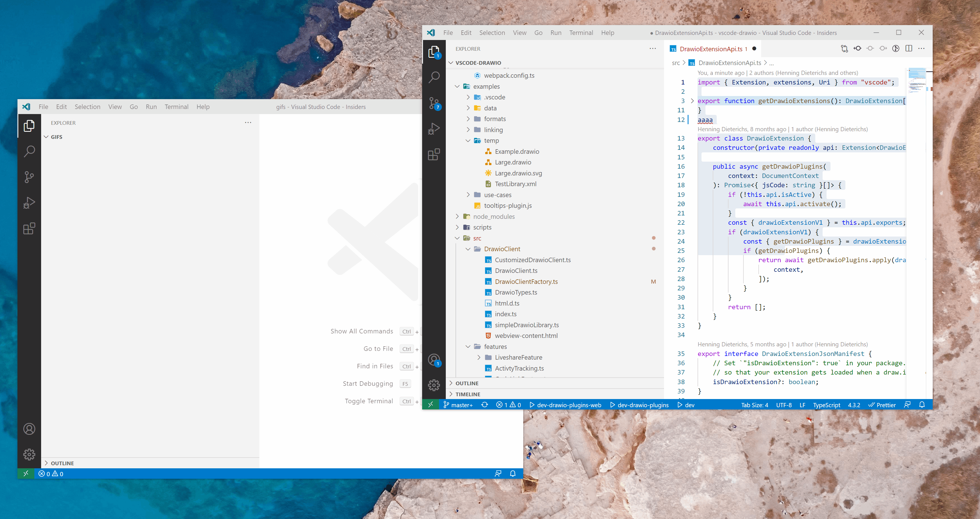Open Accounts icon in gifs window

pos(29,429)
